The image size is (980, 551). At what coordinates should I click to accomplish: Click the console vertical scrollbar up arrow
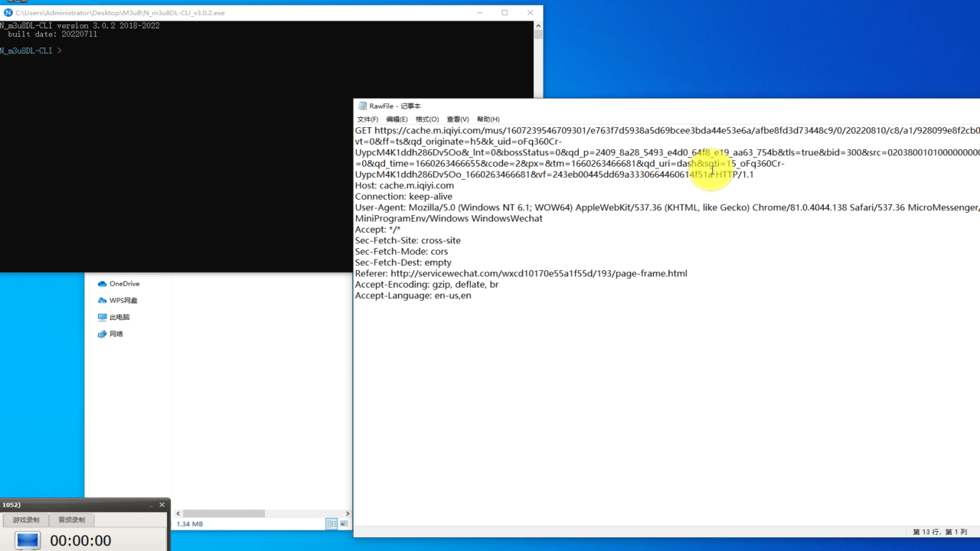[538, 24]
